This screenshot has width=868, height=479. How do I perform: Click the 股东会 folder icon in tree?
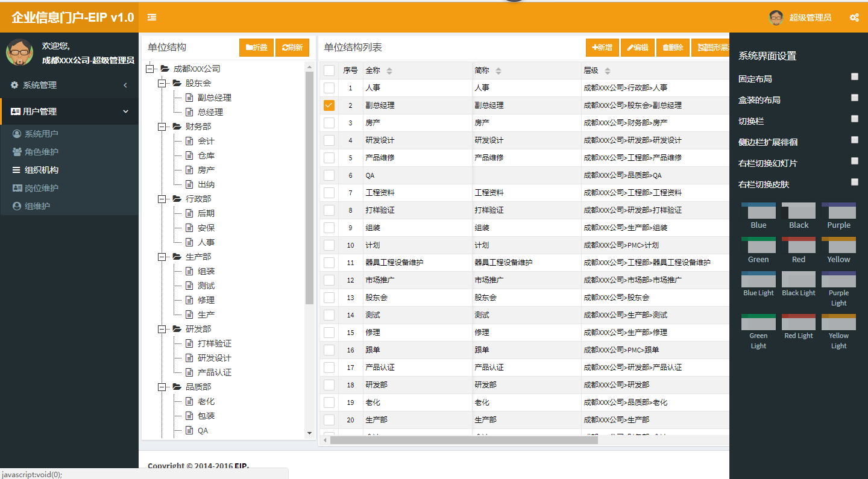tap(177, 83)
